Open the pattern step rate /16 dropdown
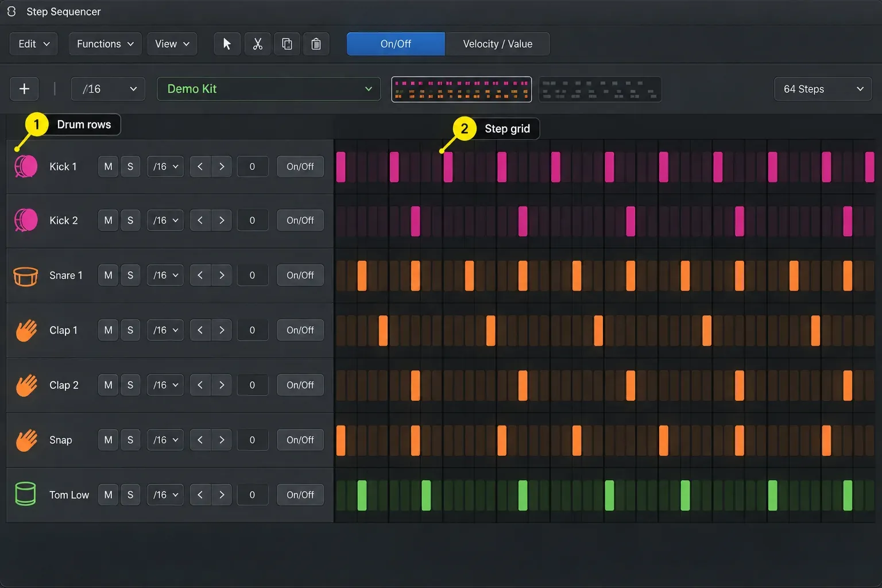882x588 pixels. (108, 89)
